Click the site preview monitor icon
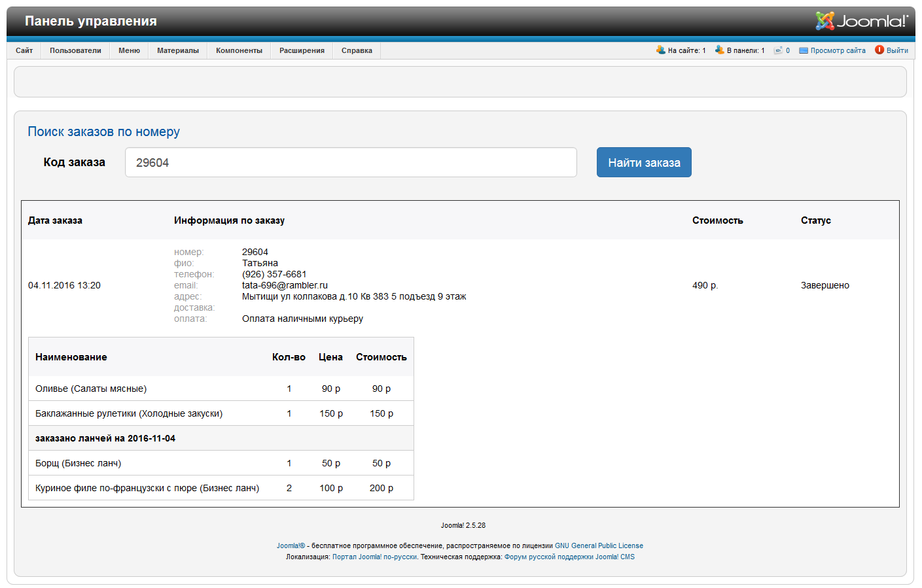This screenshot has height=588, width=922. (x=804, y=50)
